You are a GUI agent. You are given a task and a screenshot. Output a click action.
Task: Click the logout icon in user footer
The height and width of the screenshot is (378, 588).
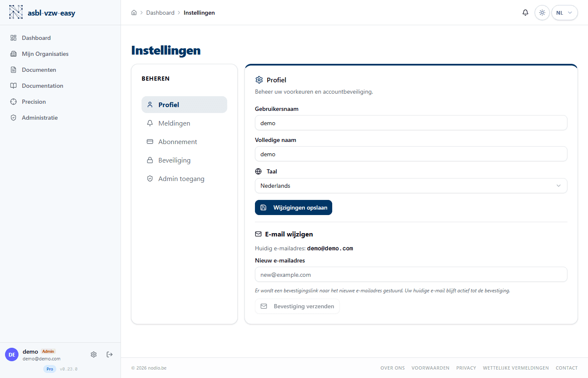[x=110, y=354]
